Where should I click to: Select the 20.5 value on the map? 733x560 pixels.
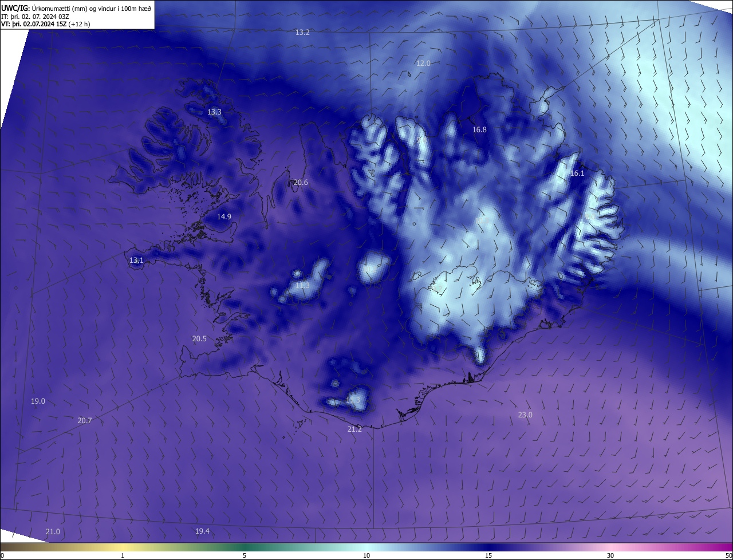click(199, 339)
